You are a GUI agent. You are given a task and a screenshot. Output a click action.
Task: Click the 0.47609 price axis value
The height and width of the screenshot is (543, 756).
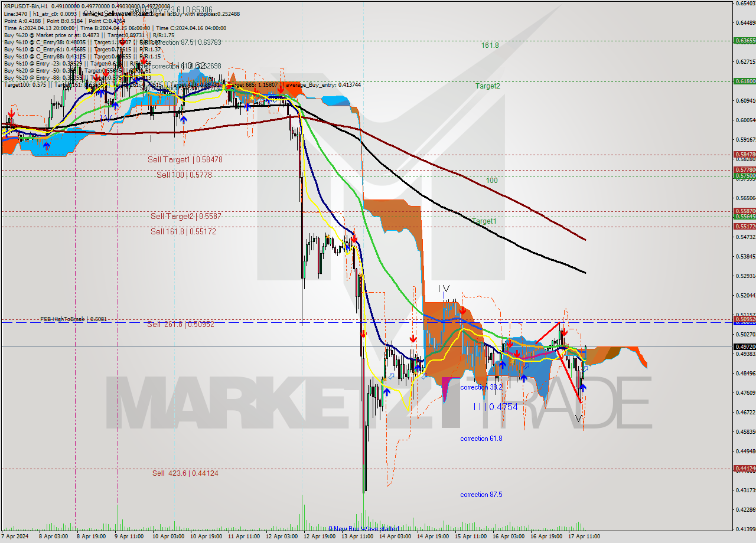point(745,392)
